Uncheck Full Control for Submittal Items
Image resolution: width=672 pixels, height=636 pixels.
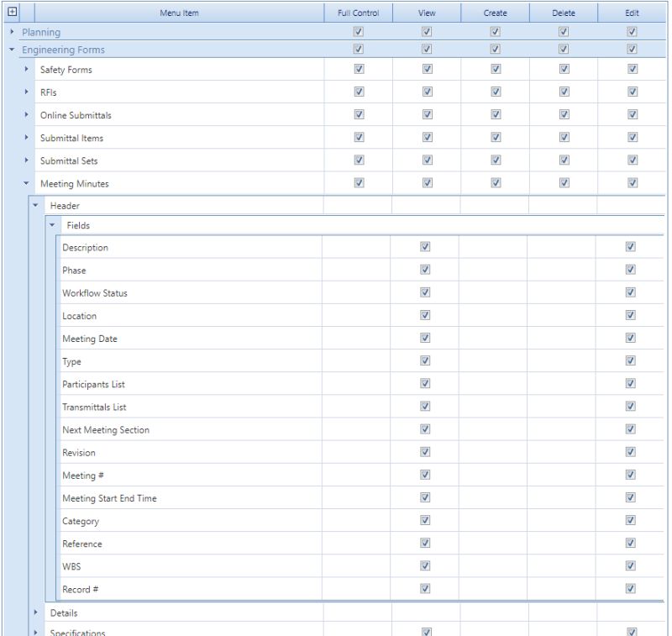(360, 137)
